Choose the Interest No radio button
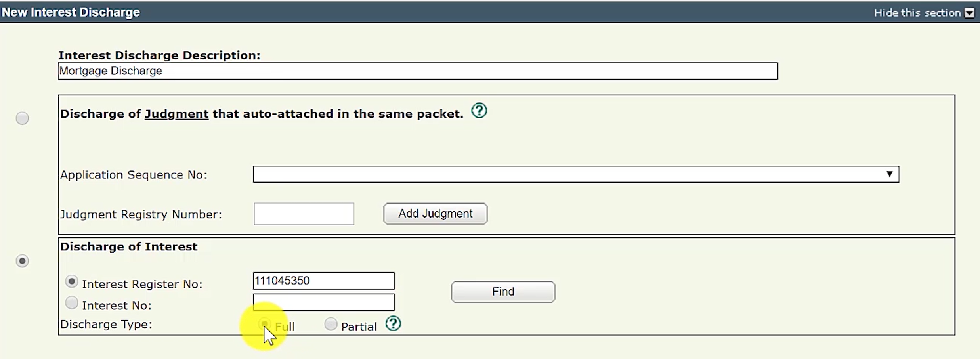 coord(71,303)
